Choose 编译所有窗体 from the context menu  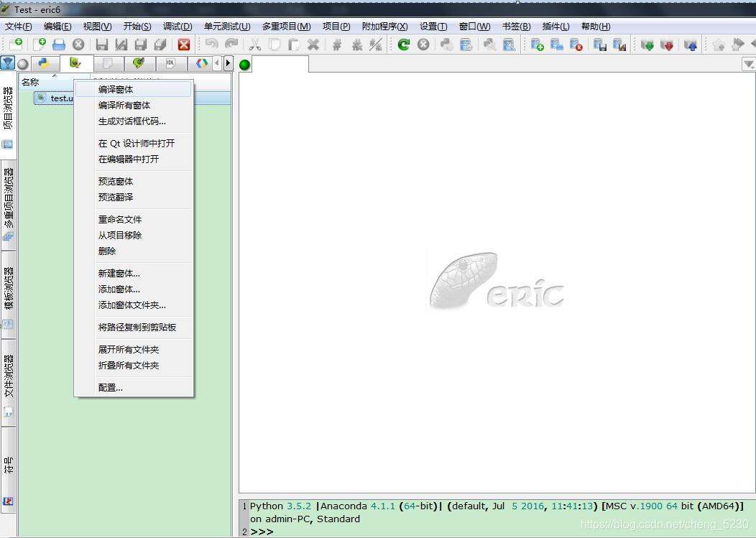[x=134, y=105]
